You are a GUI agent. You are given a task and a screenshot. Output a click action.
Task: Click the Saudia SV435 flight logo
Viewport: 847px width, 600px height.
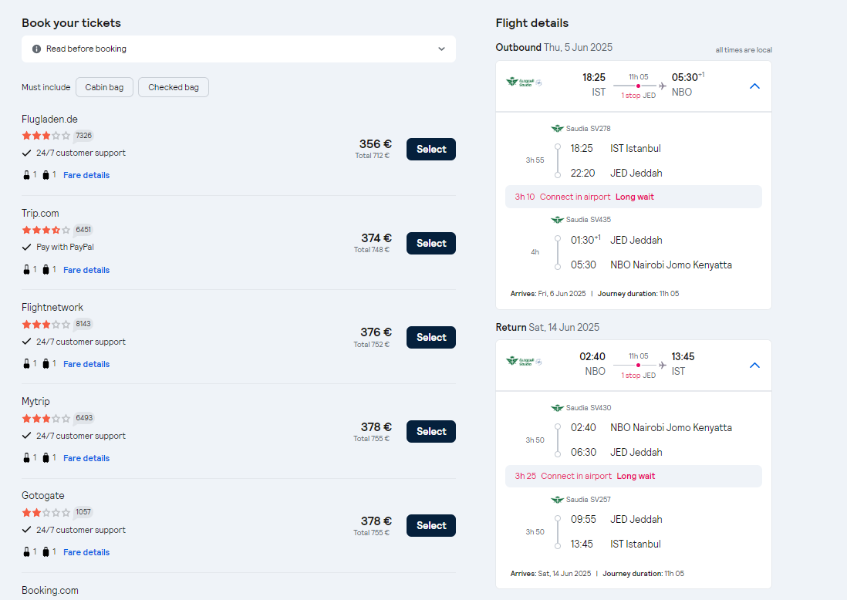(x=557, y=220)
